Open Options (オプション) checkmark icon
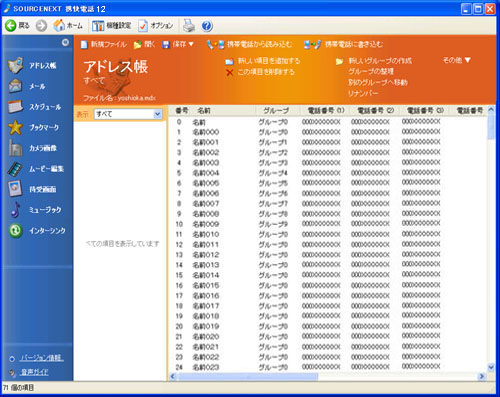500x397 pixels. pos(143,26)
